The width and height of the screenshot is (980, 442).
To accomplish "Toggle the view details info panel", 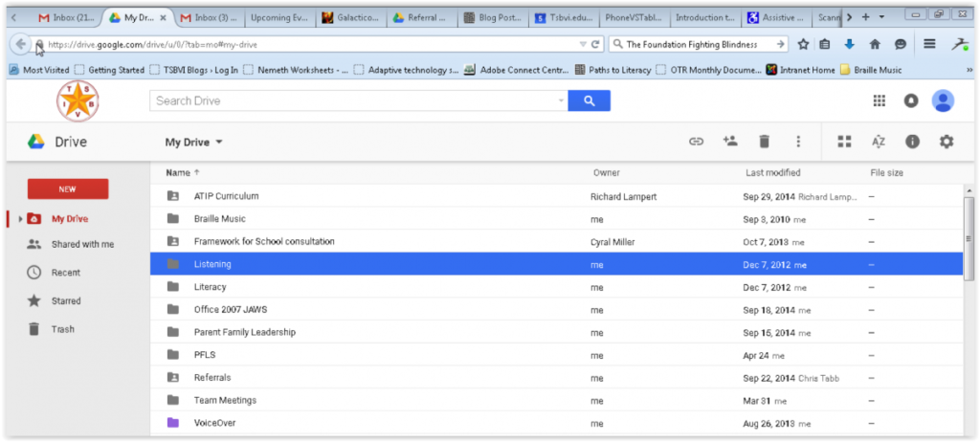I will tap(912, 142).
